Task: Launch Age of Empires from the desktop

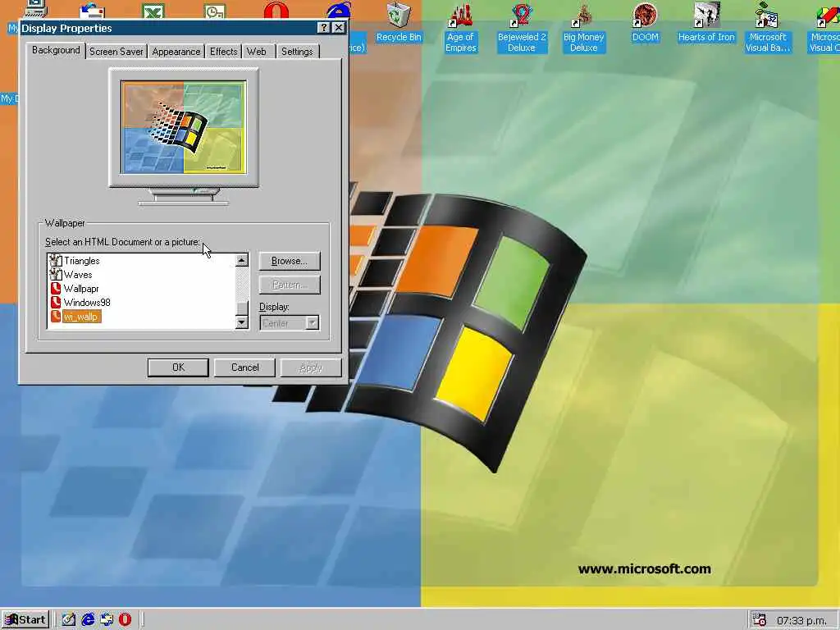Action: pyautogui.click(x=461, y=27)
